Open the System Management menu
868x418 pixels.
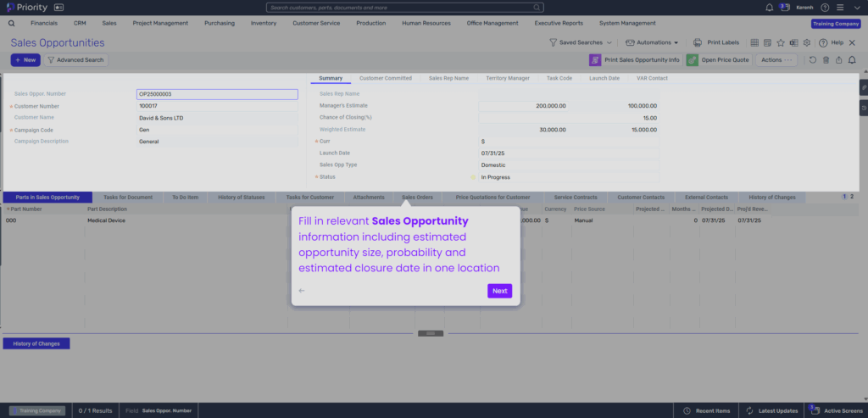[627, 23]
